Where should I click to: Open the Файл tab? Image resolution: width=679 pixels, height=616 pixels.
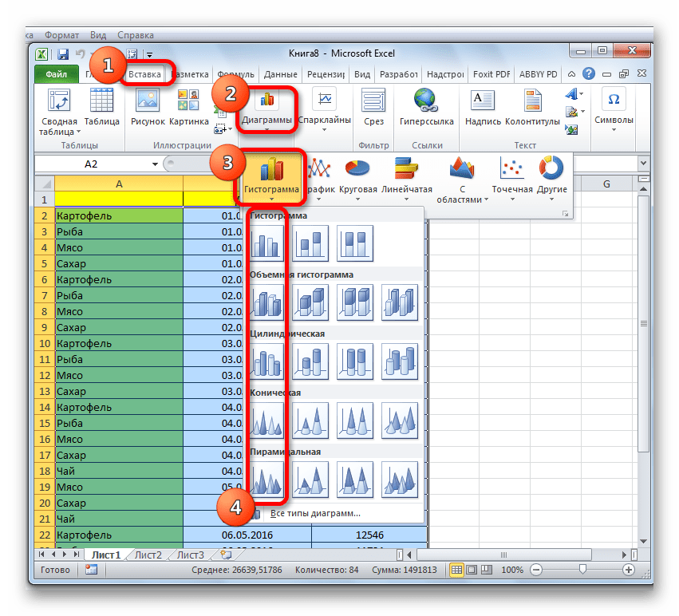pos(56,74)
